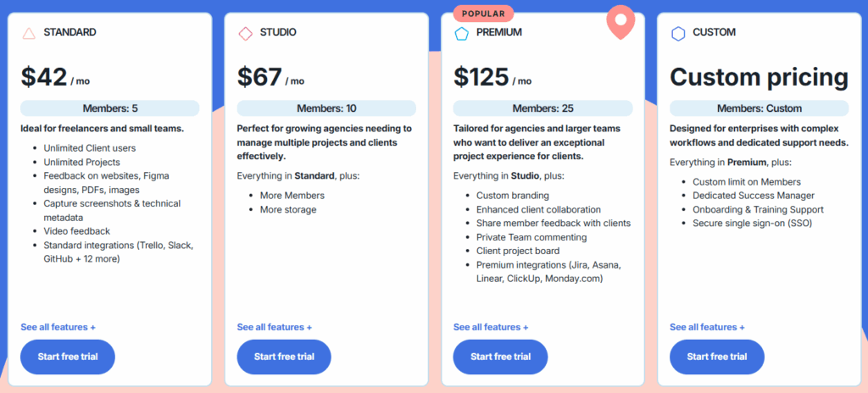
Task: Click the pink location pin marker
Action: pos(621,23)
